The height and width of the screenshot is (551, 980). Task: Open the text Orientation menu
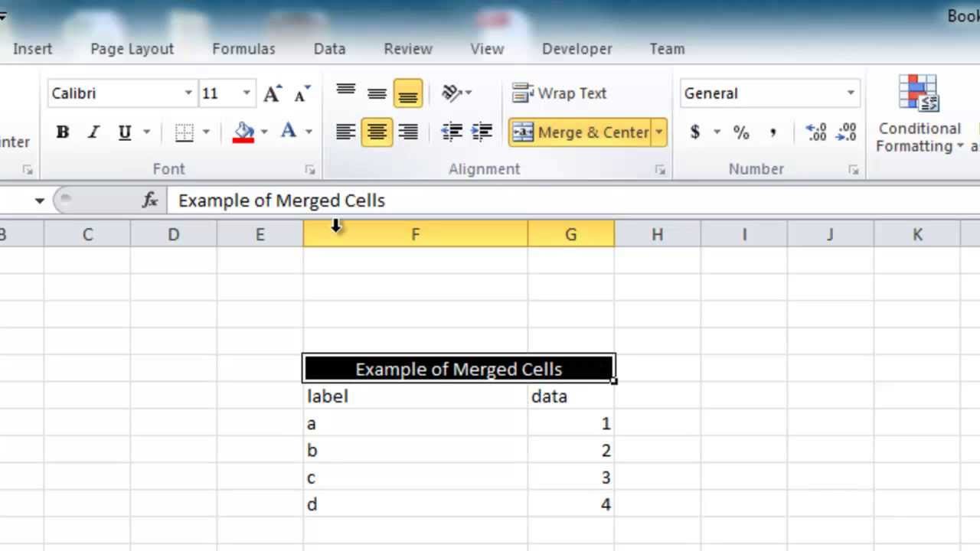pyautogui.click(x=456, y=93)
